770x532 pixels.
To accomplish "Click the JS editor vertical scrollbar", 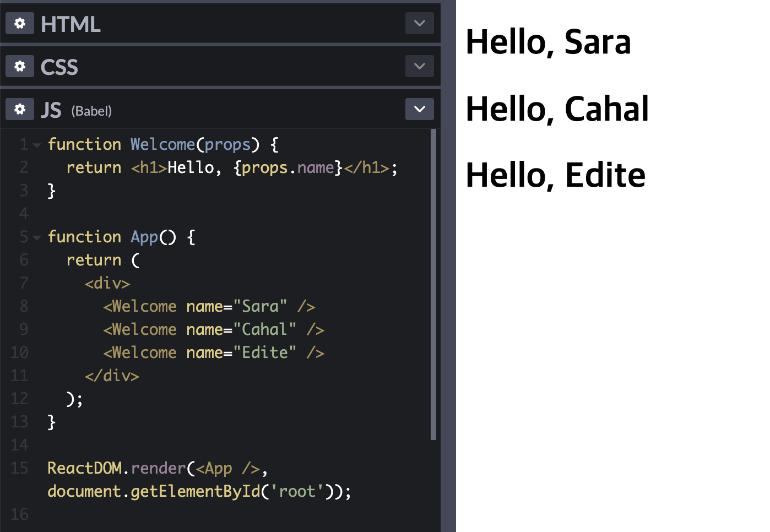I will coord(433,284).
